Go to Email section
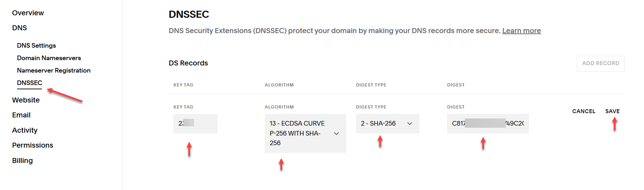Viewport: 644px width, 190px height. (21, 115)
